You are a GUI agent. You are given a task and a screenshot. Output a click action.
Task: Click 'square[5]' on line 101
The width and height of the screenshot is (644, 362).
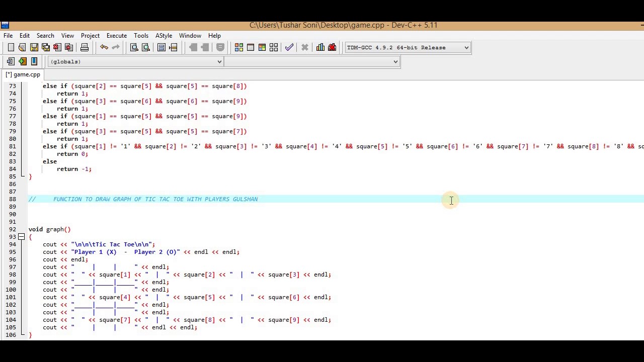coord(199,297)
